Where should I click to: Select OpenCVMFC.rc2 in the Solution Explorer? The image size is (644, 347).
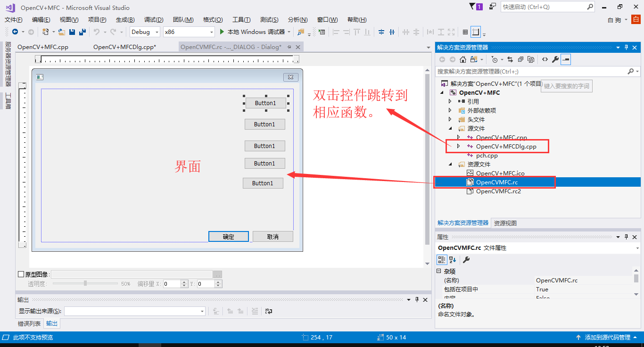[498, 191]
